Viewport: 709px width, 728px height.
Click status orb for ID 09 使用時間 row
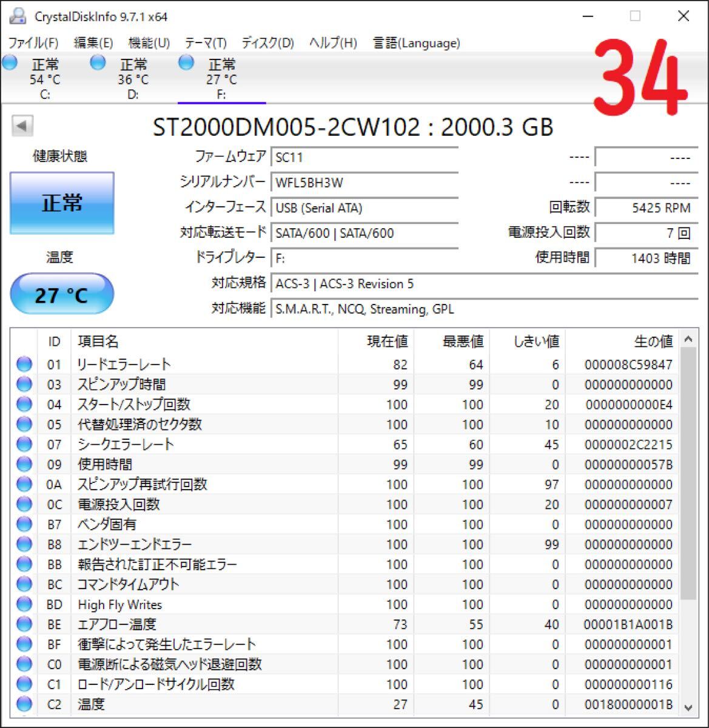click(x=24, y=465)
